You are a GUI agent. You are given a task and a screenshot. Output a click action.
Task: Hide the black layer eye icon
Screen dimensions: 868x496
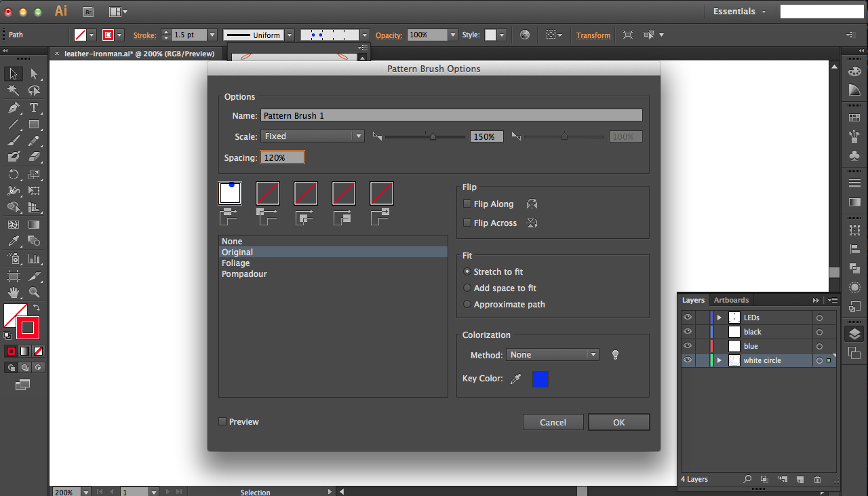[x=688, y=332]
